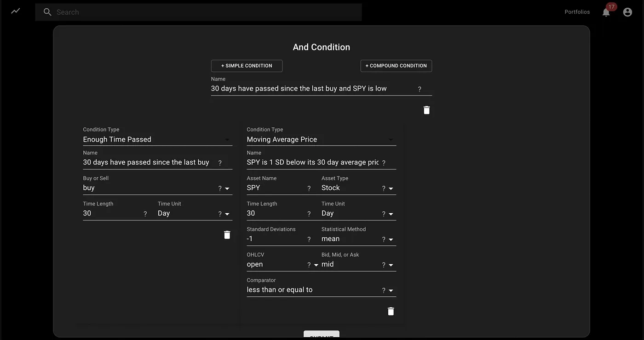Show help for Standard Deviations field
The width and height of the screenshot is (644, 340).
point(309,239)
